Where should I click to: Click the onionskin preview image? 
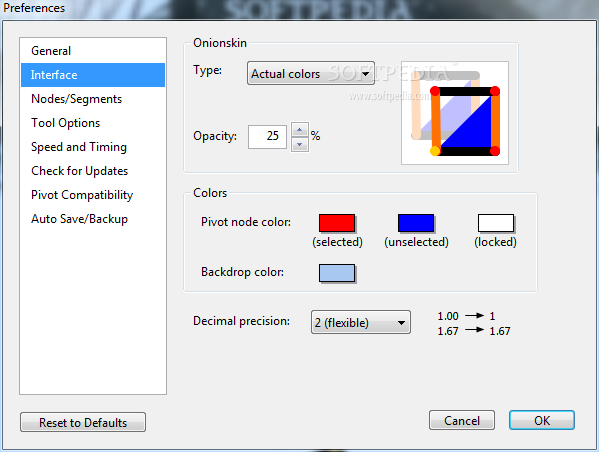[x=455, y=113]
